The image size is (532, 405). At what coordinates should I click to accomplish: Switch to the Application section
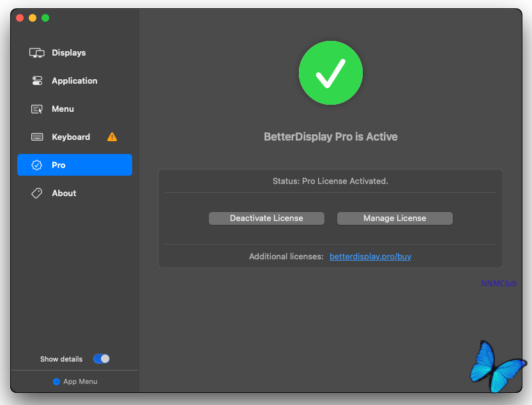click(75, 80)
